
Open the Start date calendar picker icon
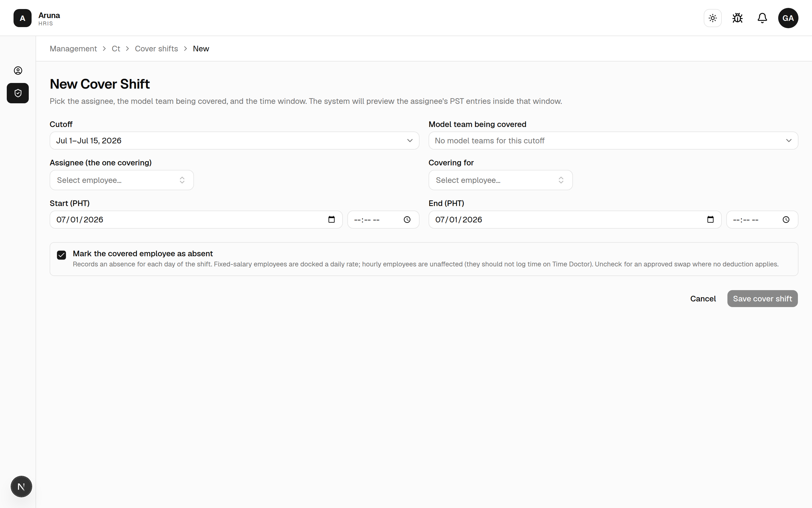(332, 219)
